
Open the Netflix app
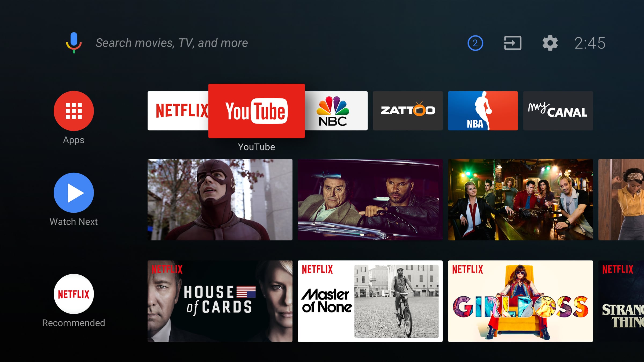point(177,110)
